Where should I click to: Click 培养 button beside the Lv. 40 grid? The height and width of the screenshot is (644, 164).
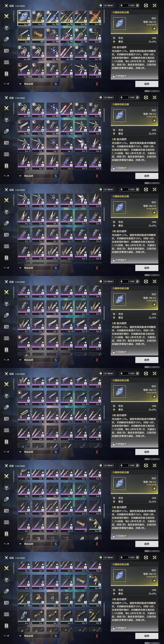147,636
